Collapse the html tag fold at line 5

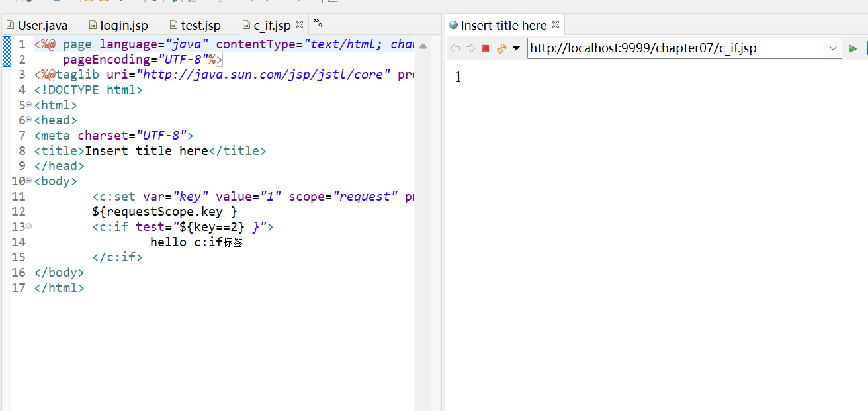(x=29, y=105)
